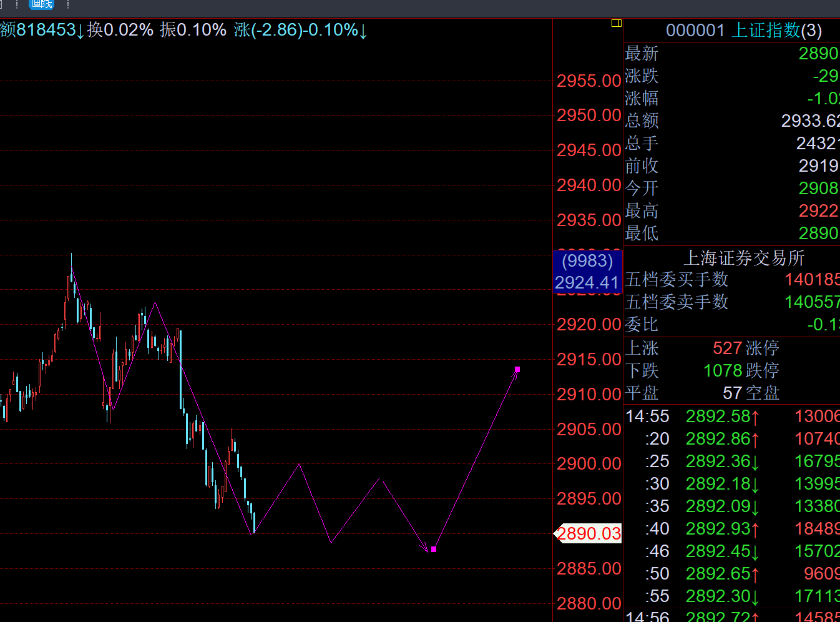Select the :46 tick row at 2892.45

click(732, 551)
